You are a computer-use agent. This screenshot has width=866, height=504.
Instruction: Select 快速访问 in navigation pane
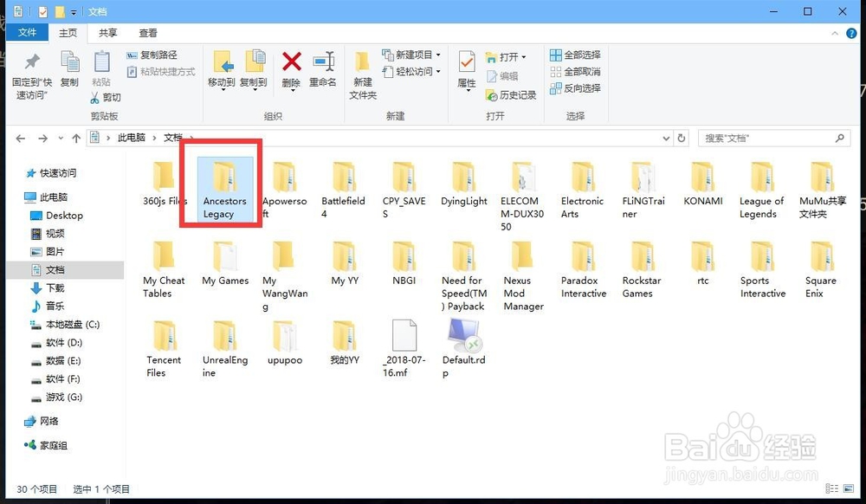point(51,173)
